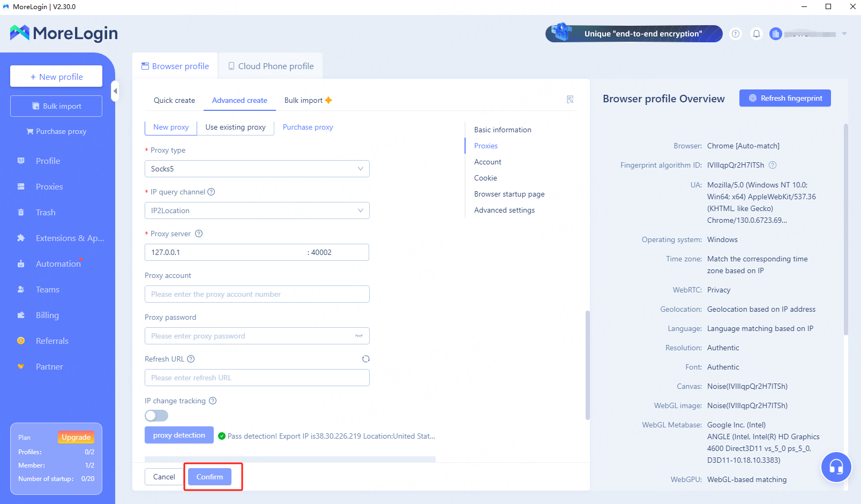This screenshot has width=861, height=504.
Task: Click the Proxy account input field
Action: point(257,294)
